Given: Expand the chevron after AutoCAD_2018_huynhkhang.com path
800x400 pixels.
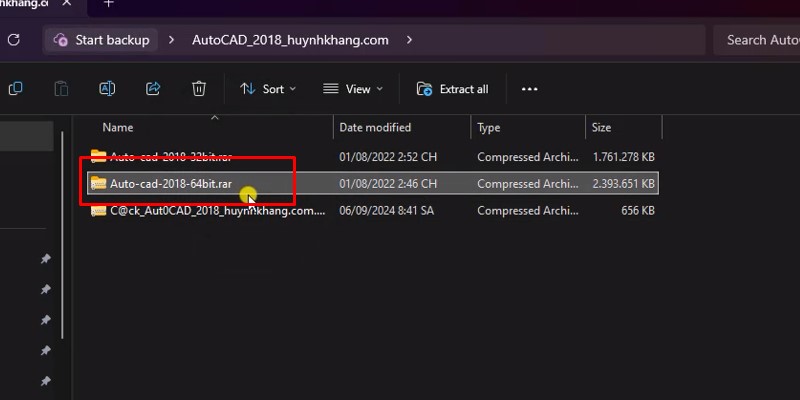Looking at the screenshot, I should [409, 40].
